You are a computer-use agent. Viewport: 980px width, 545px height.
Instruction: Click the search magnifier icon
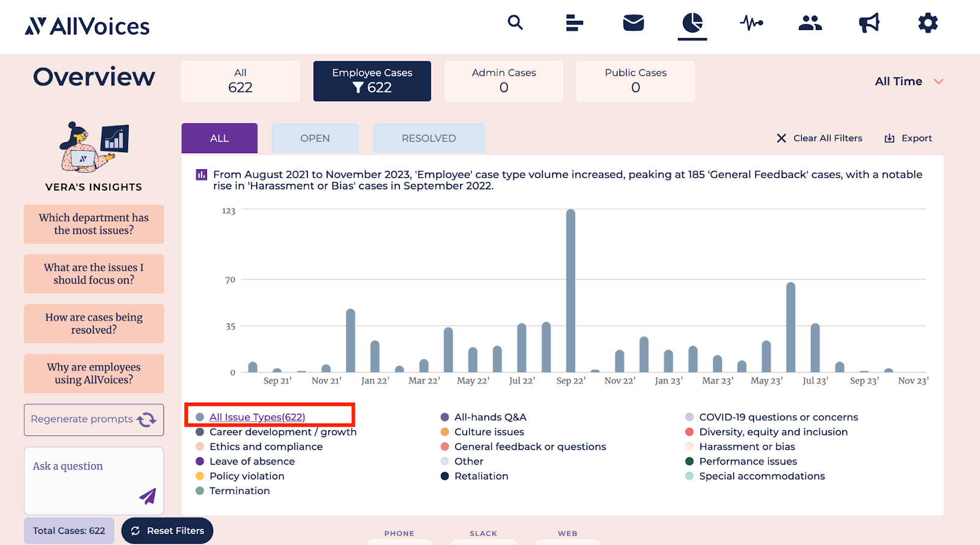point(515,23)
